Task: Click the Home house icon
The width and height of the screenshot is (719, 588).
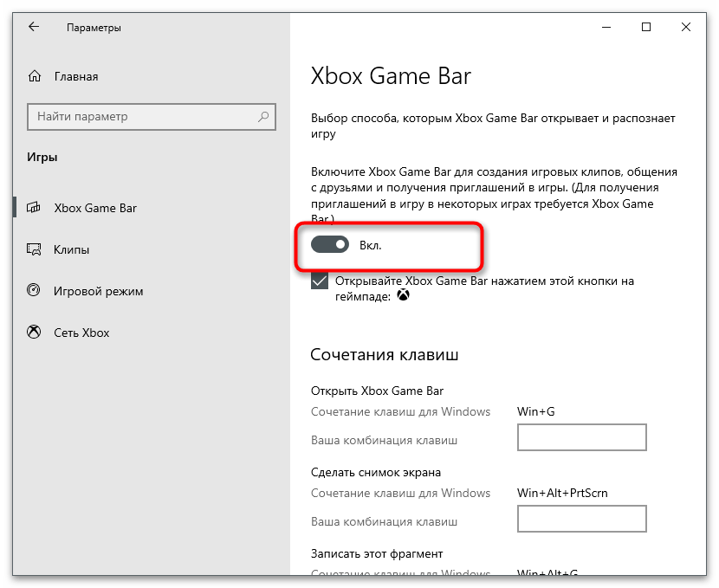Action: coord(35,76)
